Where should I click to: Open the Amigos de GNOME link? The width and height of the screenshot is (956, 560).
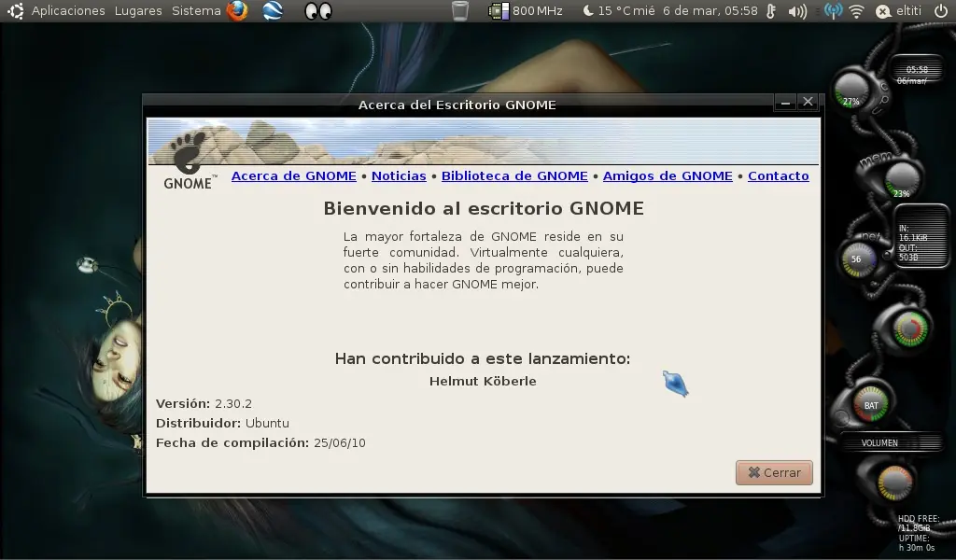point(668,176)
